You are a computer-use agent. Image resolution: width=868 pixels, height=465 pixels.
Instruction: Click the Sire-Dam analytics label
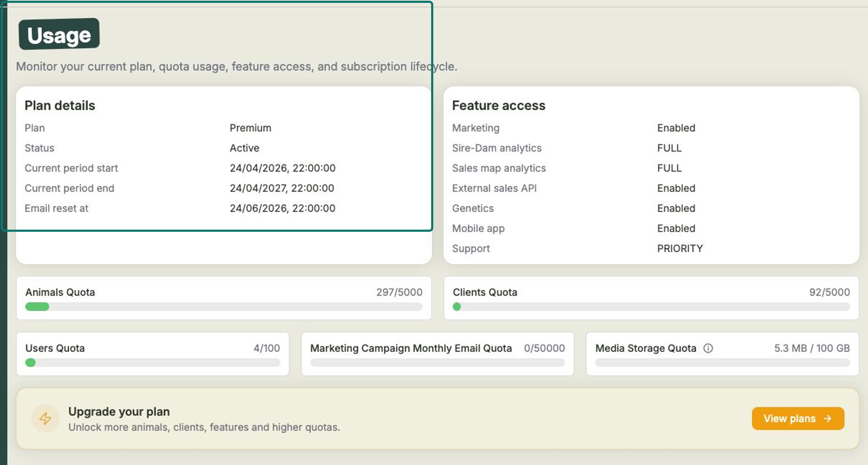pyautogui.click(x=497, y=148)
